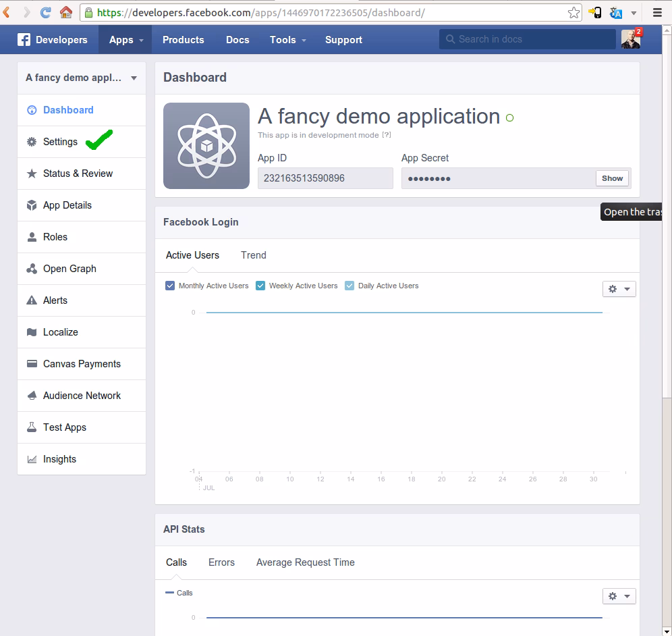Click the Test Apps flask icon
This screenshot has height=636, width=672.
[32, 427]
